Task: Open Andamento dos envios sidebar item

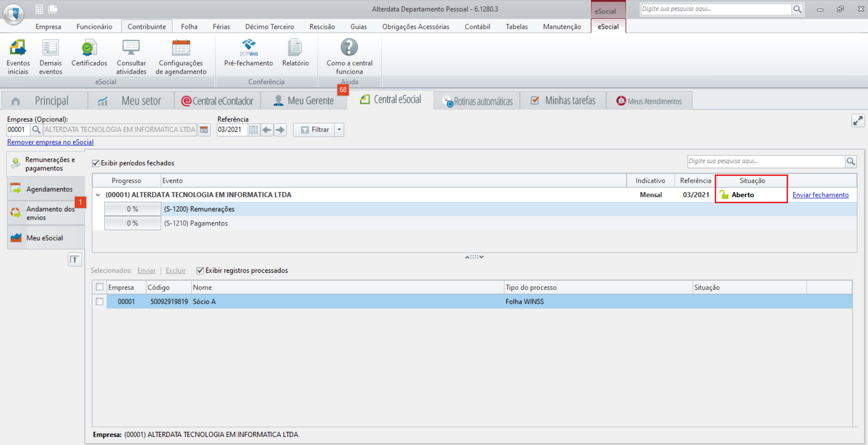Action: point(46,213)
